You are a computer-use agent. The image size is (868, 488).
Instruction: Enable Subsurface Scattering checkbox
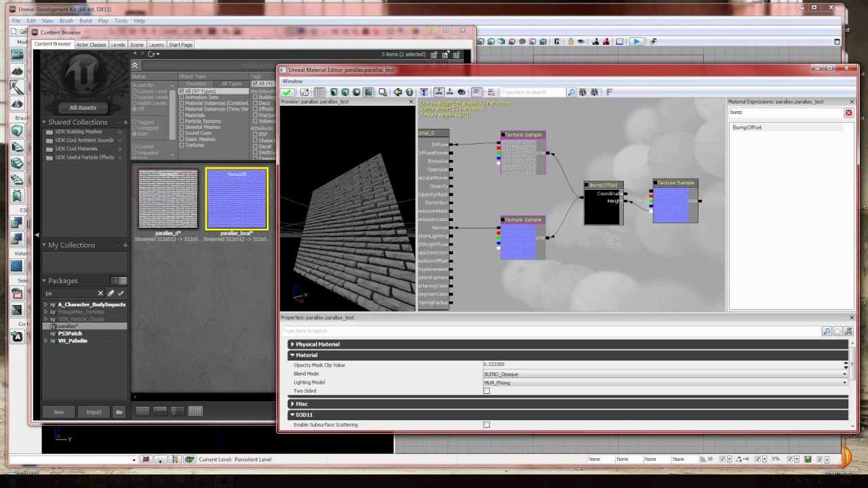[486, 425]
